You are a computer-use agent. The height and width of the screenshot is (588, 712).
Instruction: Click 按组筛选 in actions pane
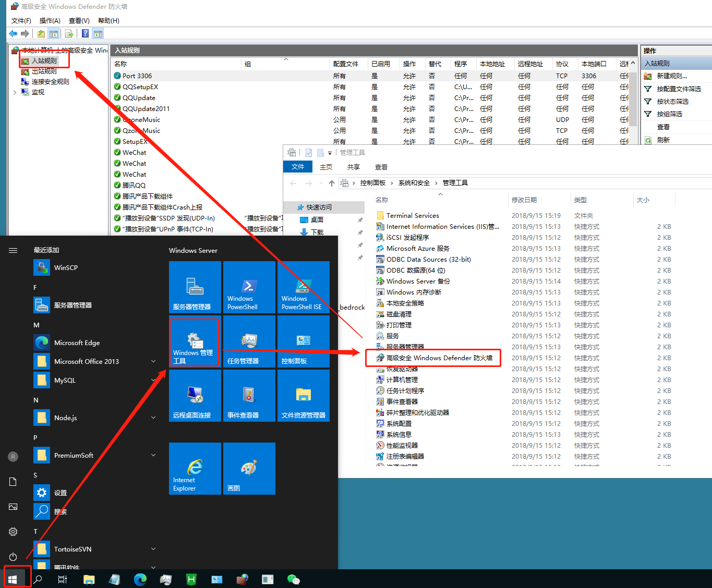click(669, 114)
